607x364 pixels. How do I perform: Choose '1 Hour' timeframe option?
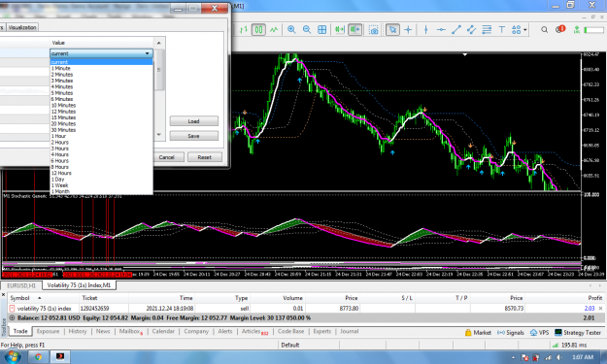click(x=101, y=136)
